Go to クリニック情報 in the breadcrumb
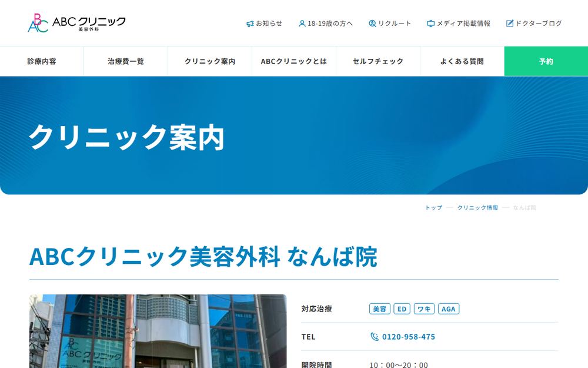 pyautogui.click(x=477, y=208)
